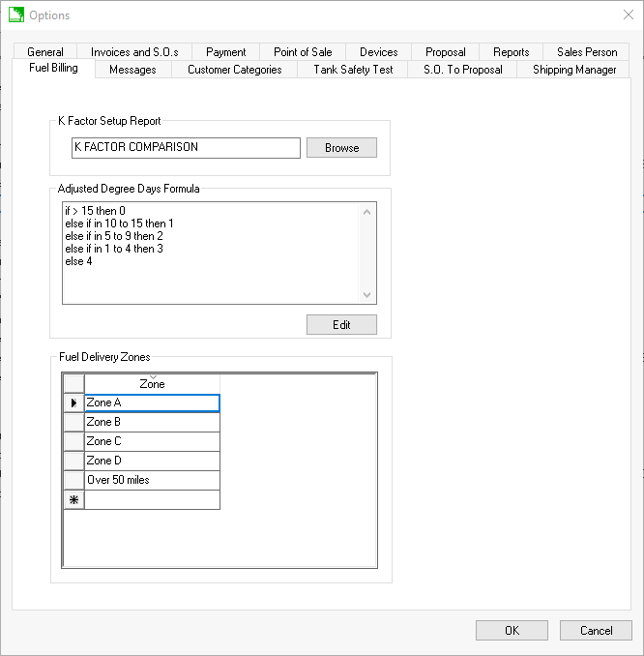Select the Payment tab
644x656 pixels.
coord(225,52)
